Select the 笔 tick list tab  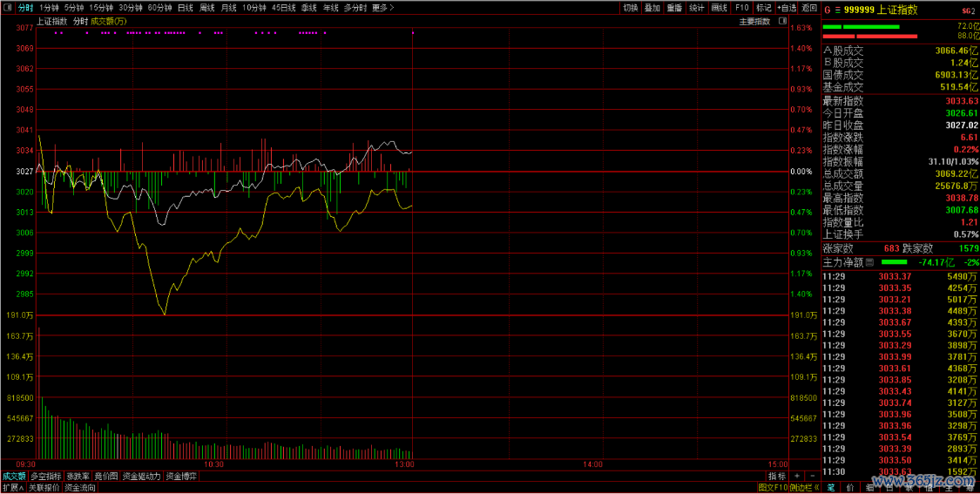pos(831,488)
